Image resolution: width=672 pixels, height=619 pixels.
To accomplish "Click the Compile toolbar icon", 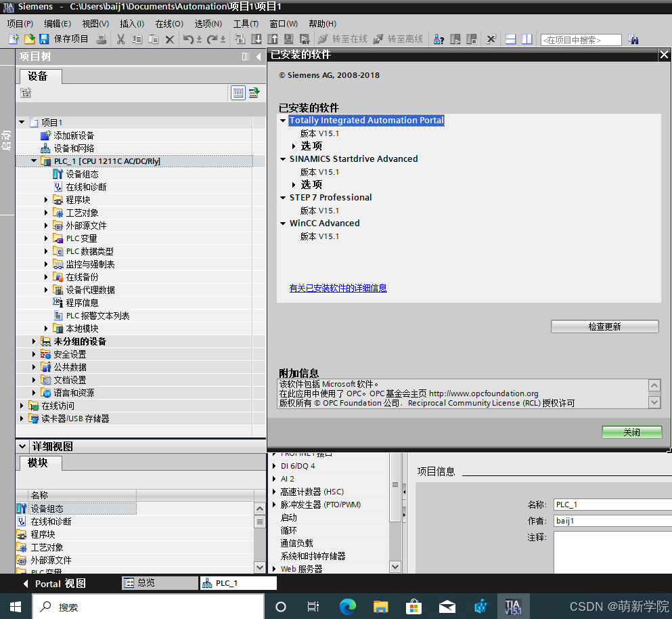I will (x=240, y=39).
